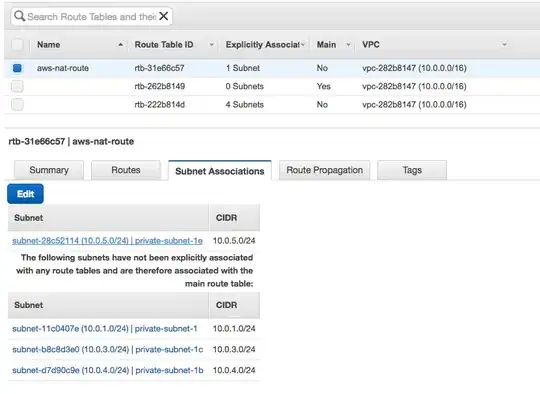
Task: Open subnet-d7d90c9e private-subnet-1b link
Action: tap(108, 370)
